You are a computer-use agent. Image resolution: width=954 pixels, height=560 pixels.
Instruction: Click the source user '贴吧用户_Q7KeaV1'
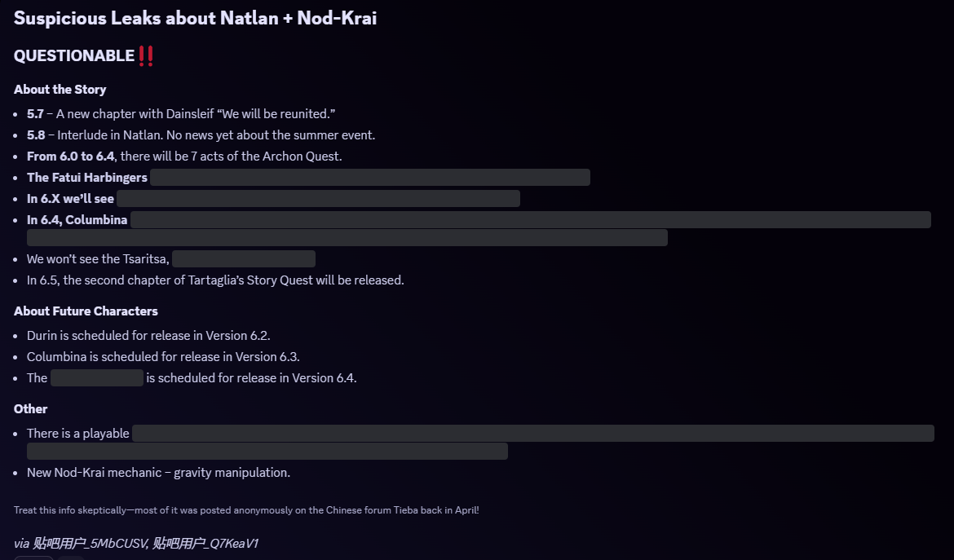tap(205, 543)
